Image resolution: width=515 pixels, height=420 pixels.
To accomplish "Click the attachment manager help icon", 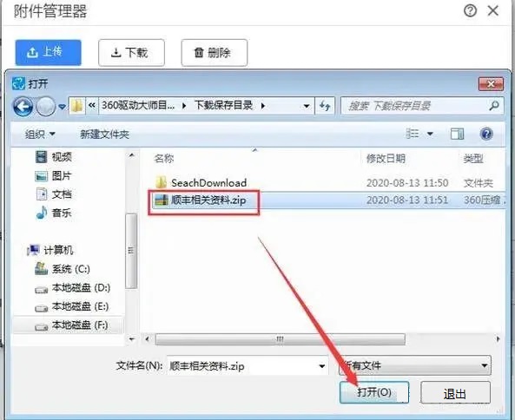I will [x=470, y=11].
